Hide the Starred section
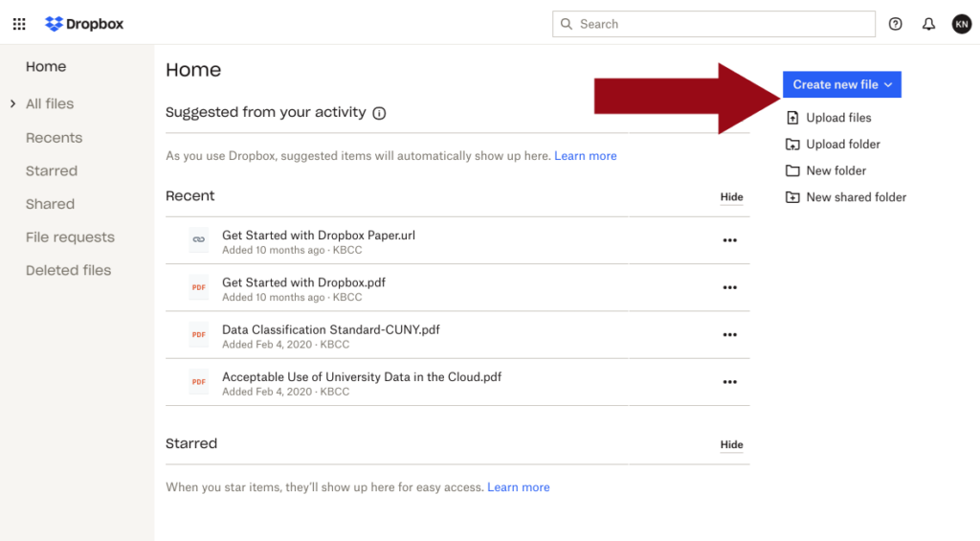This screenshot has height=541, width=980. (731, 444)
